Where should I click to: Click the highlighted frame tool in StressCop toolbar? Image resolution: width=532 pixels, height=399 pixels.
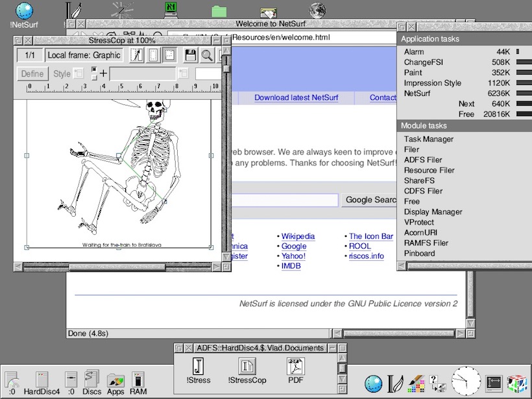click(x=169, y=55)
